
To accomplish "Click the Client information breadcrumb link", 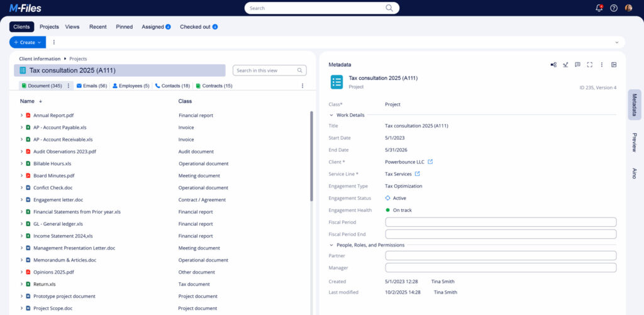I will click(x=40, y=58).
